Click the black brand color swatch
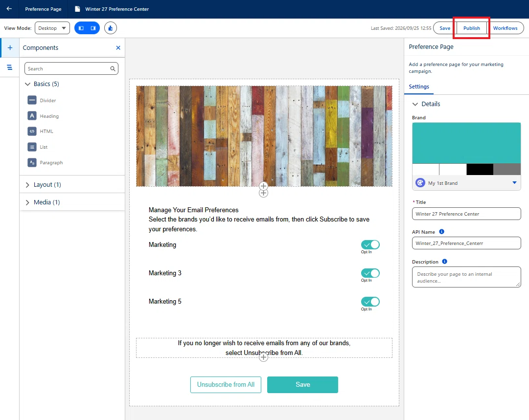The width and height of the screenshot is (529, 420). (x=480, y=170)
